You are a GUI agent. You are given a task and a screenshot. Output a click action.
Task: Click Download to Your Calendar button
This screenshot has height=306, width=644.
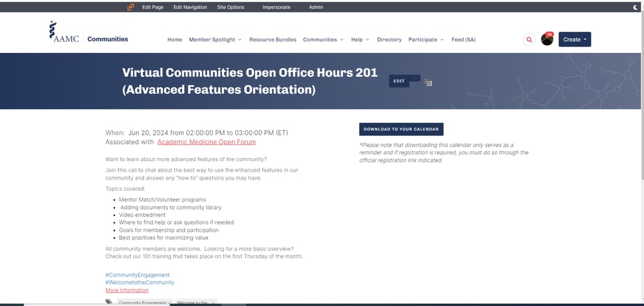[401, 129]
